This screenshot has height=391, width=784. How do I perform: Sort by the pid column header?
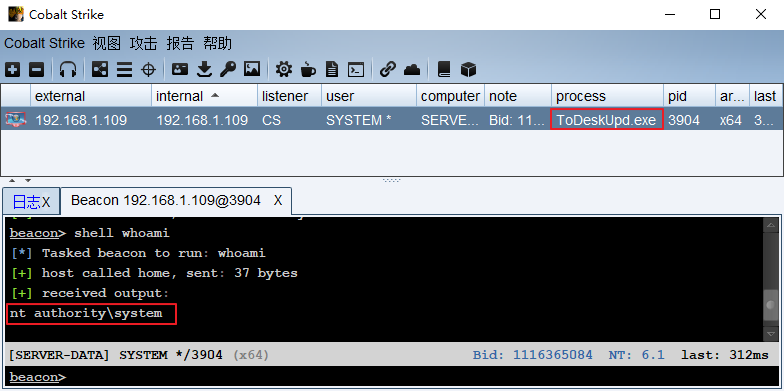tap(690, 96)
